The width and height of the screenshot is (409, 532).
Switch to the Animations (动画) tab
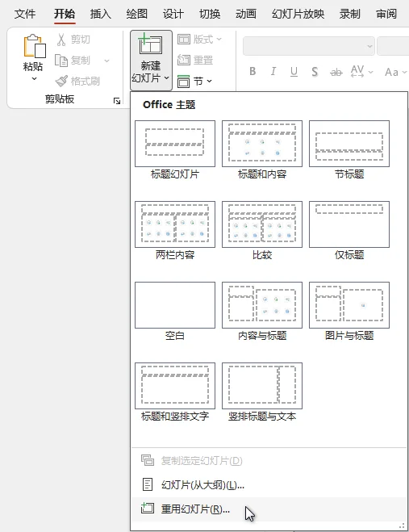click(x=246, y=14)
